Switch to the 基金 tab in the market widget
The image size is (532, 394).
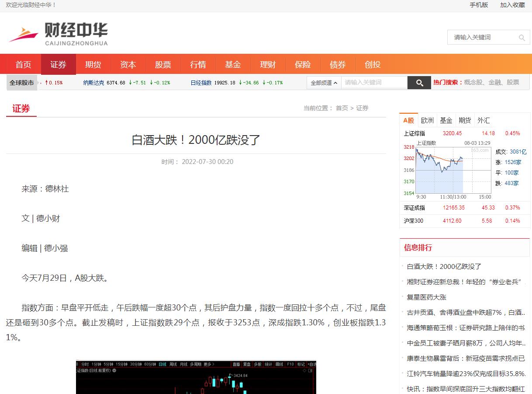446,120
